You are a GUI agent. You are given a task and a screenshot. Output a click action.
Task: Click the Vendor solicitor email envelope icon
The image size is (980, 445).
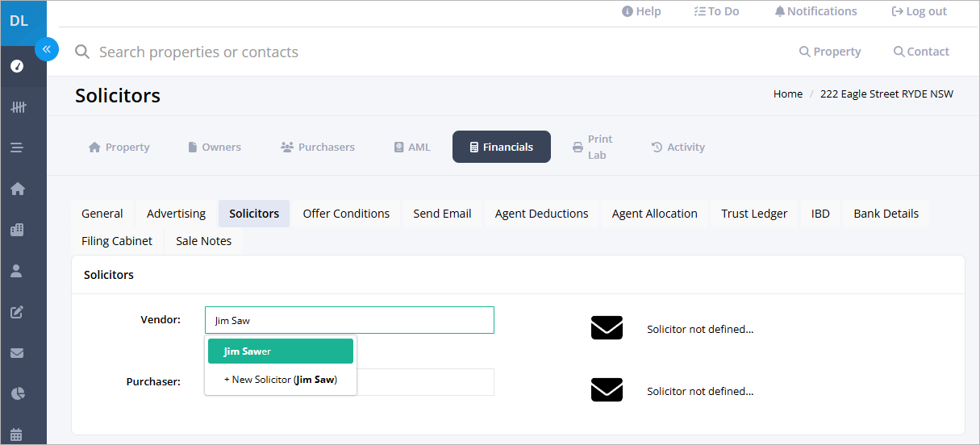tap(607, 328)
